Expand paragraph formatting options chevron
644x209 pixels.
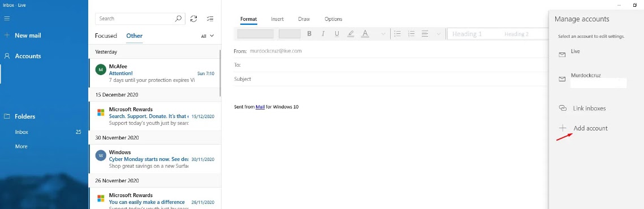(x=438, y=34)
